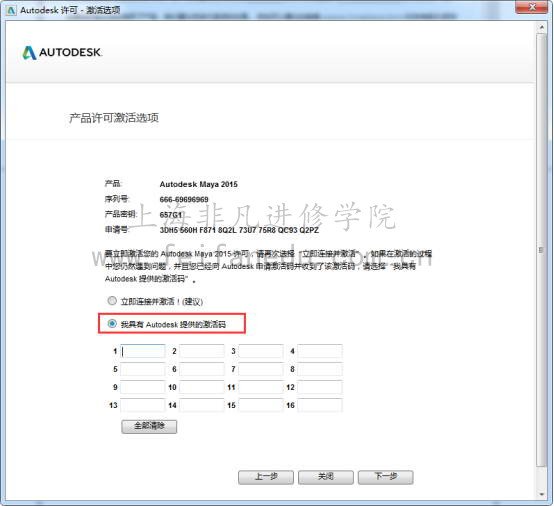Click activation code field 6
This screenshot has width=554, height=506.
click(202, 369)
